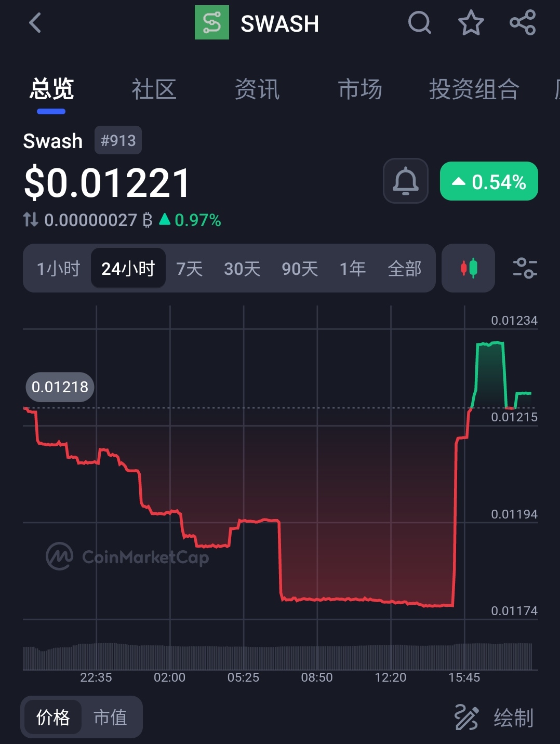Viewport: 560px width, 744px height.
Task: Switch chart to 价格 price view
Action: point(52,717)
